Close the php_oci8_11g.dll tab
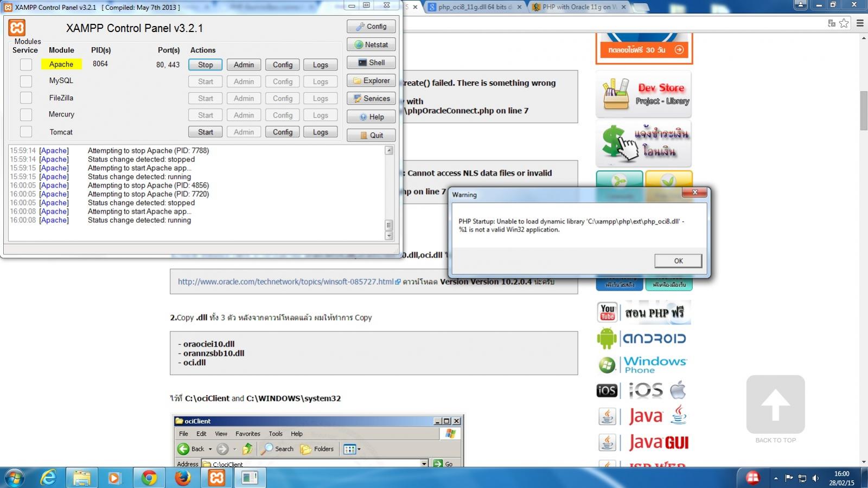 pyautogui.click(x=519, y=7)
